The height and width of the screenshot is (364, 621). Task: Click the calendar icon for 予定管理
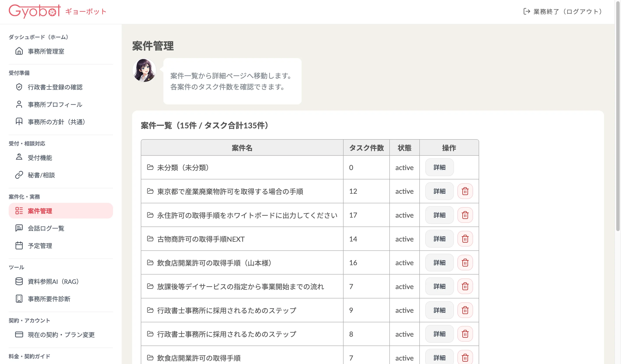19,246
